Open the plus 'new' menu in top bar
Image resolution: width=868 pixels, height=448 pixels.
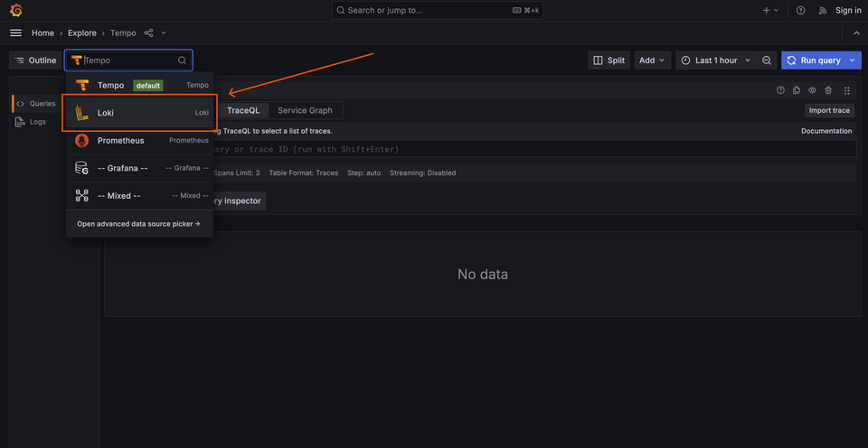(770, 11)
